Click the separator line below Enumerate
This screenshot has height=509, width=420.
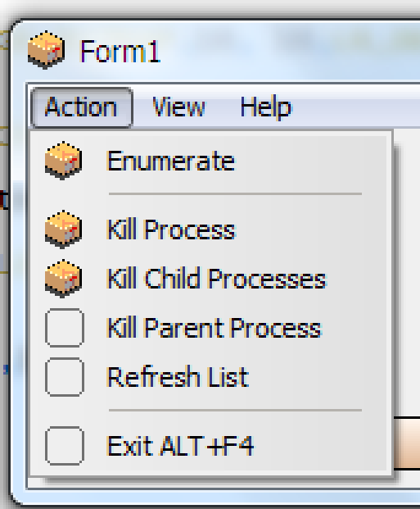click(x=235, y=193)
